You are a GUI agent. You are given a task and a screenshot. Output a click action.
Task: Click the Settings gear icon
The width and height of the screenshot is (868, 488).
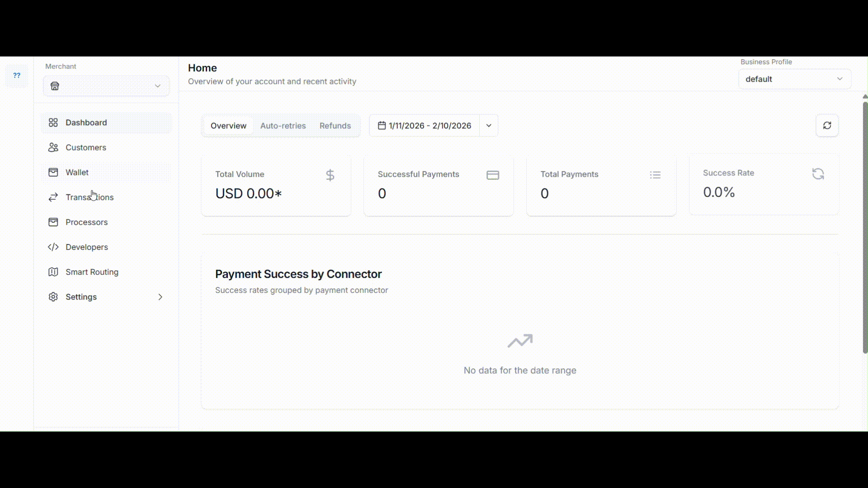53,296
